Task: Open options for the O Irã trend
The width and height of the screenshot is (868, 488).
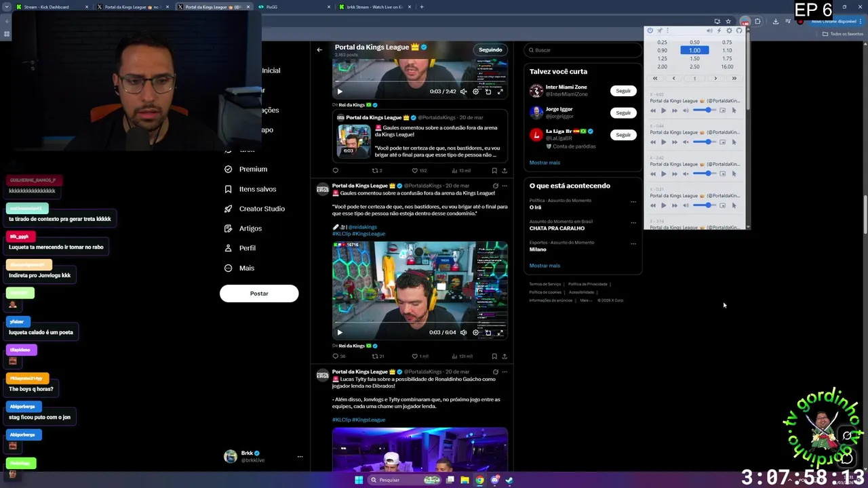Action: [x=633, y=201]
